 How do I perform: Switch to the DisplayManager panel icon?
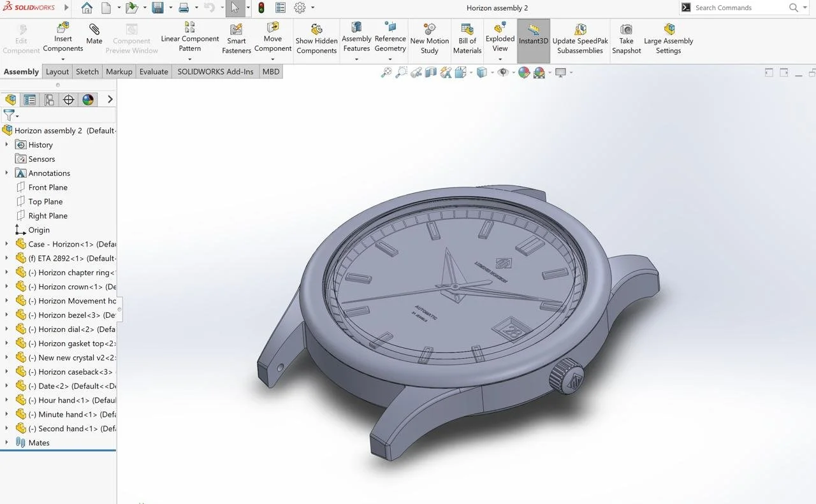coord(88,100)
